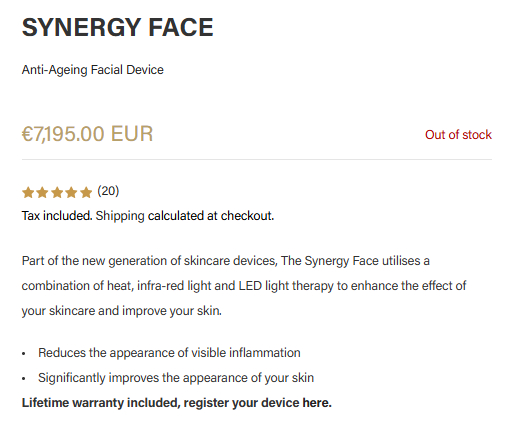Viewport: 529px width, 431px height.
Task: Click the fourth gold rating star
Action: pyautogui.click(x=72, y=193)
